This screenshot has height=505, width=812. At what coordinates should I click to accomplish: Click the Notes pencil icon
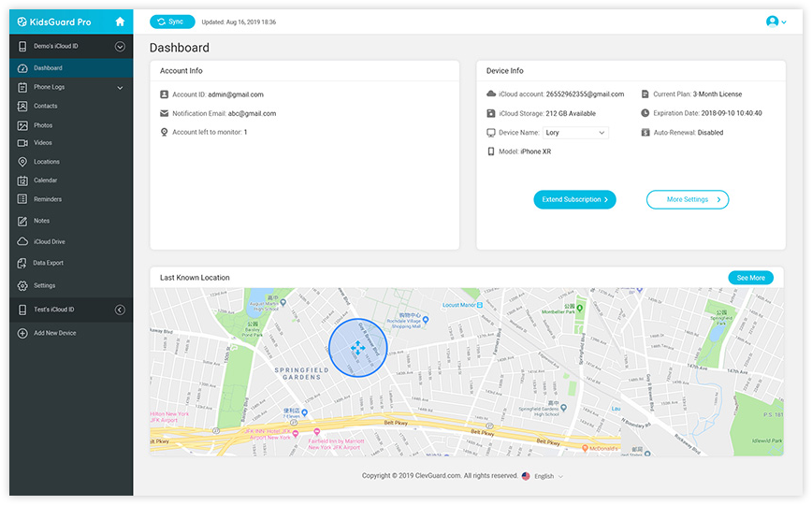pyautogui.click(x=22, y=221)
